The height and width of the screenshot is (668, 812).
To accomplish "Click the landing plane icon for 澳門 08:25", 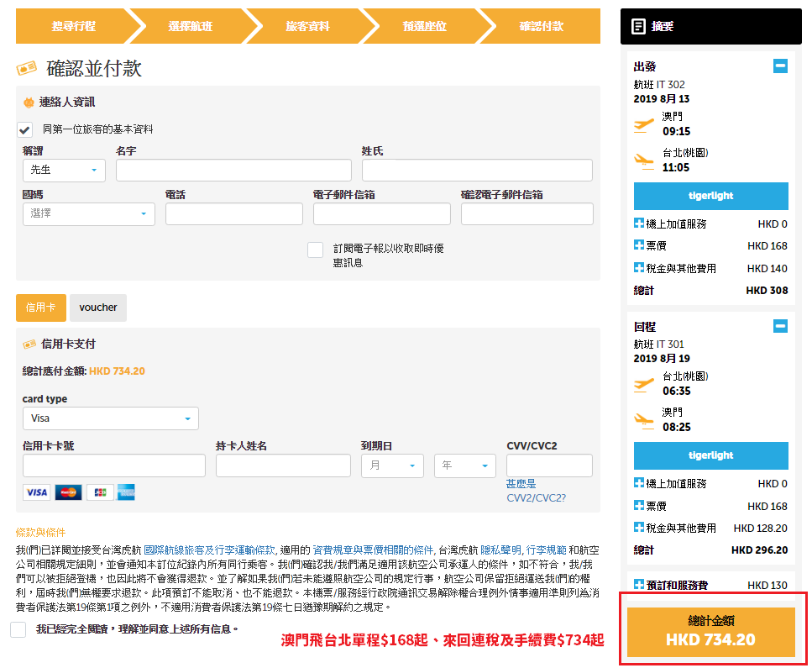I will 644,421.
